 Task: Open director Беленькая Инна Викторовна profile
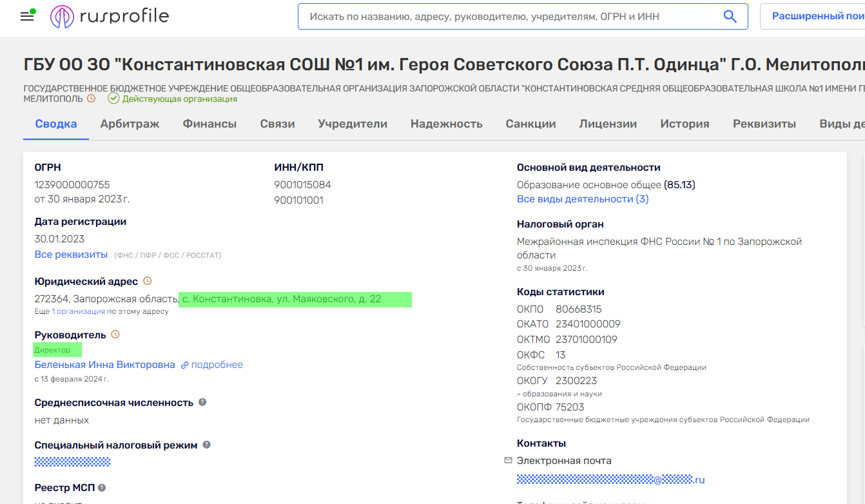pyautogui.click(x=104, y=365)
